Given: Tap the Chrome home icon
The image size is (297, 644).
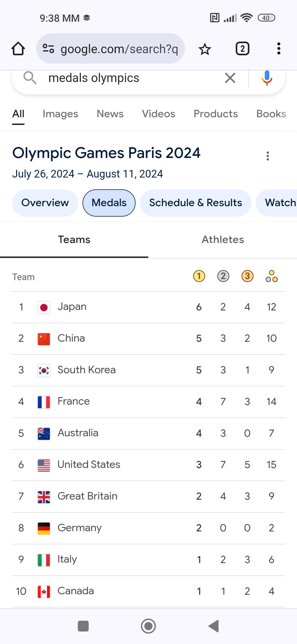Looking at the screenshot, I should coord(18,49).
